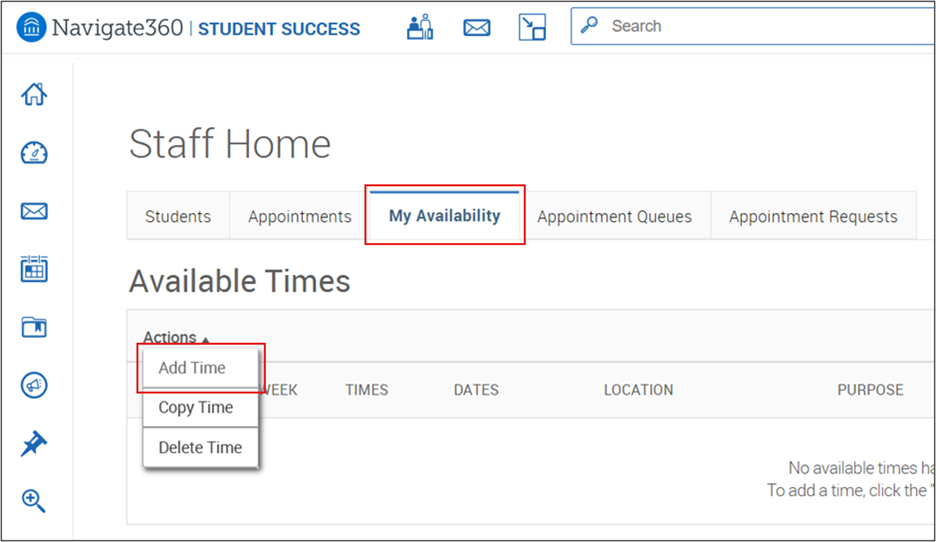Click the Available Times heading
The height and width of the screenshot is (542, 936).
(x=239, y=281)
